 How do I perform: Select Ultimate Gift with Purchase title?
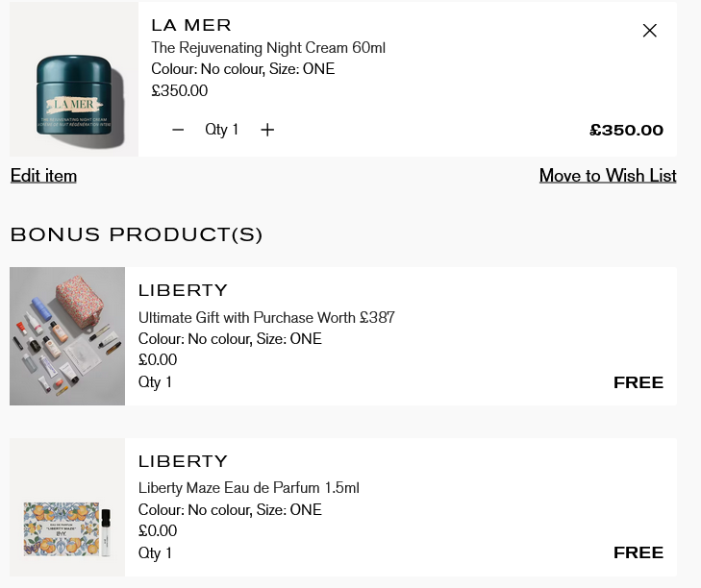click(x=266, y=318)
